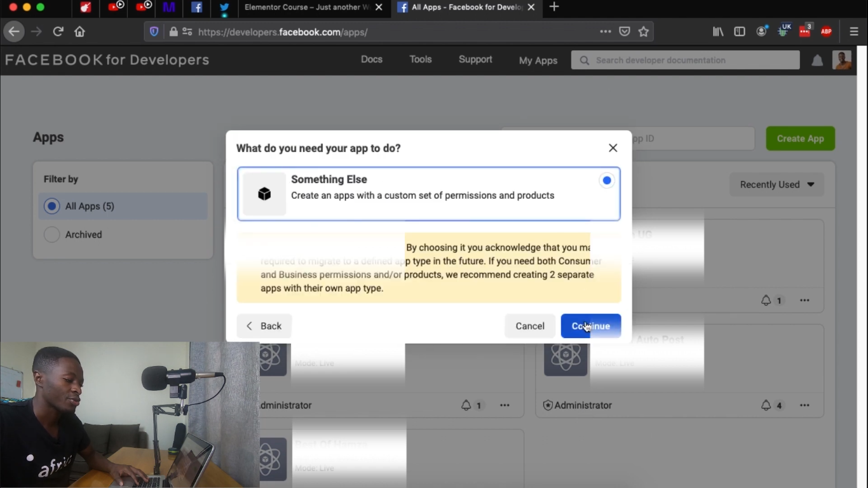Image resolution: width=868 pixels, height=488 pixels.
Task: Reload the current page
Action: click(x=58, y=31)
